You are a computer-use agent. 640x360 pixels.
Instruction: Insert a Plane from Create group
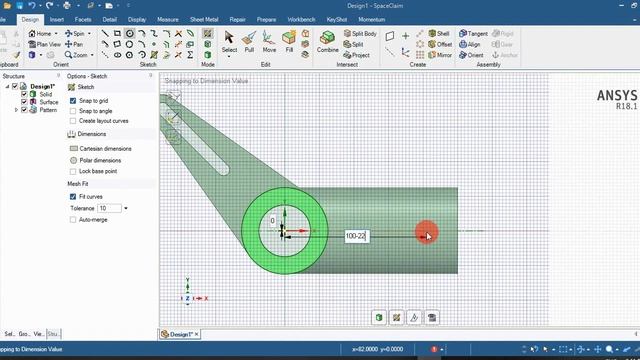(390, 36)
